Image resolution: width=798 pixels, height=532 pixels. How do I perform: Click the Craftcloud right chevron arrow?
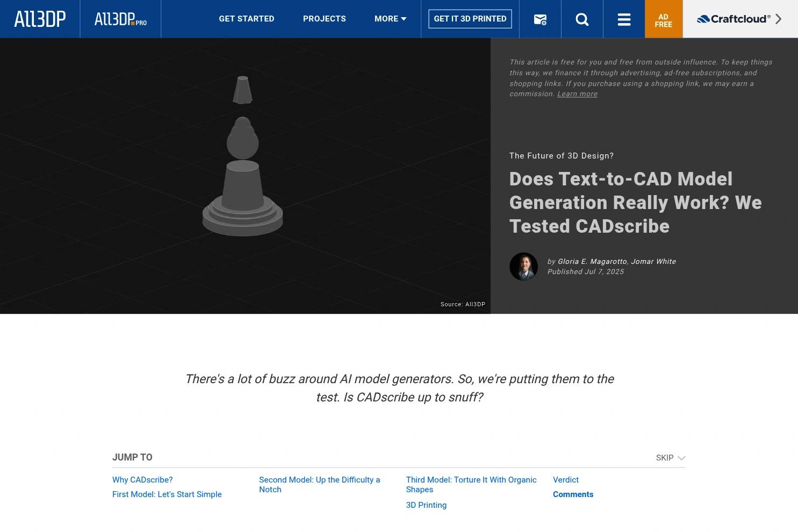(x=778, y=19)
